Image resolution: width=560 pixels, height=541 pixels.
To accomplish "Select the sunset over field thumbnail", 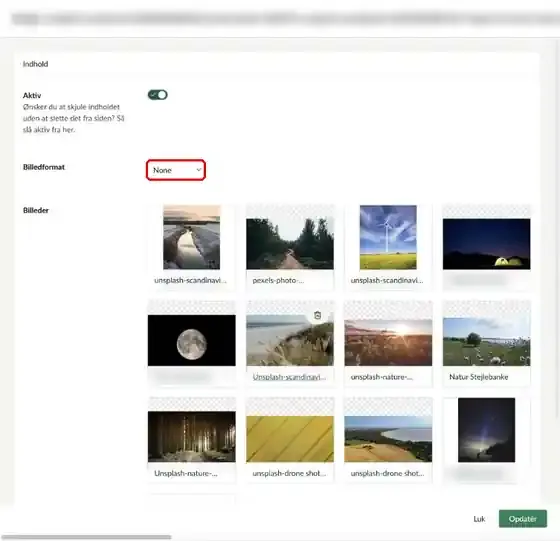I will point(388,342).
